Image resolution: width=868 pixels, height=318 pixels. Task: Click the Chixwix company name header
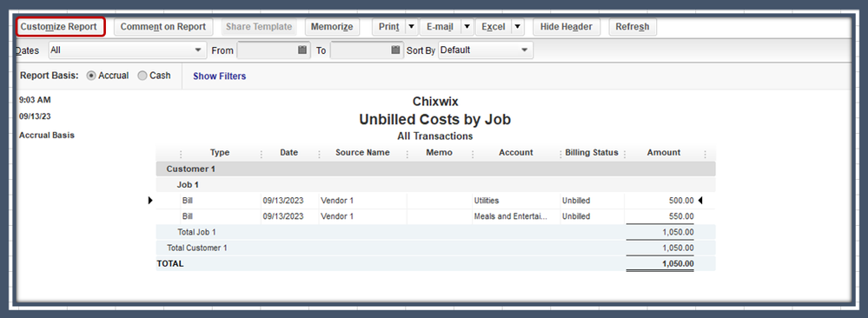coord(435,102)
